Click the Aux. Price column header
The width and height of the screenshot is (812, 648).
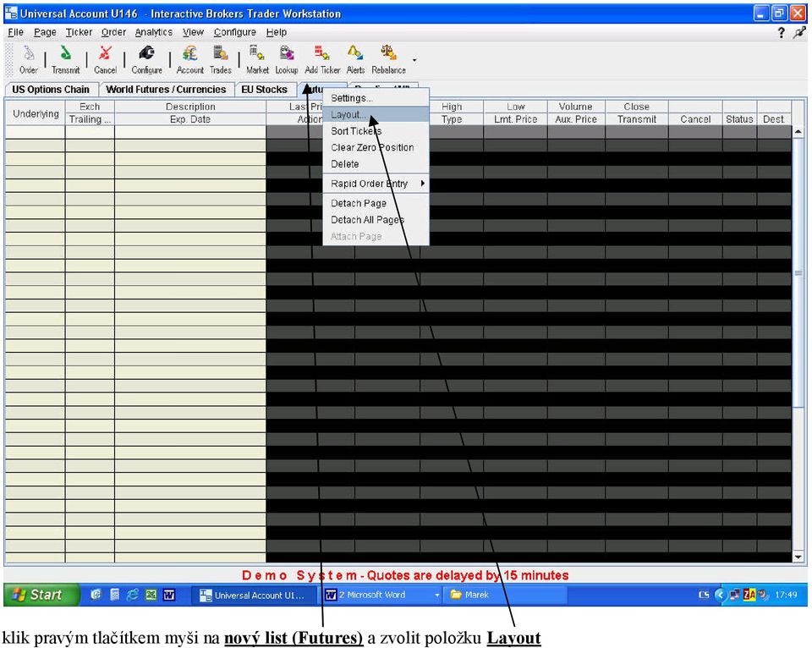(x=576, y=119)
